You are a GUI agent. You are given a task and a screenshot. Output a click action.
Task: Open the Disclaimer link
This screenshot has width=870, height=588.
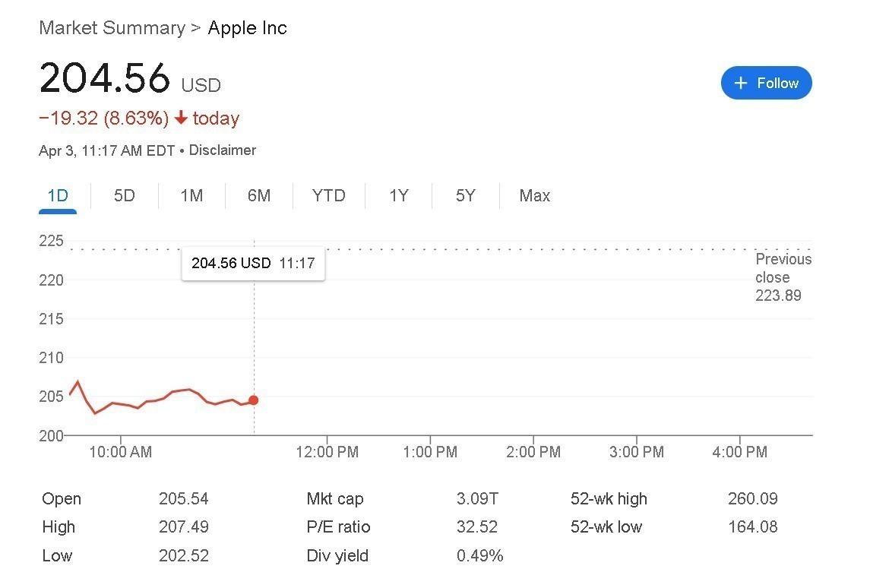[223, 150]
